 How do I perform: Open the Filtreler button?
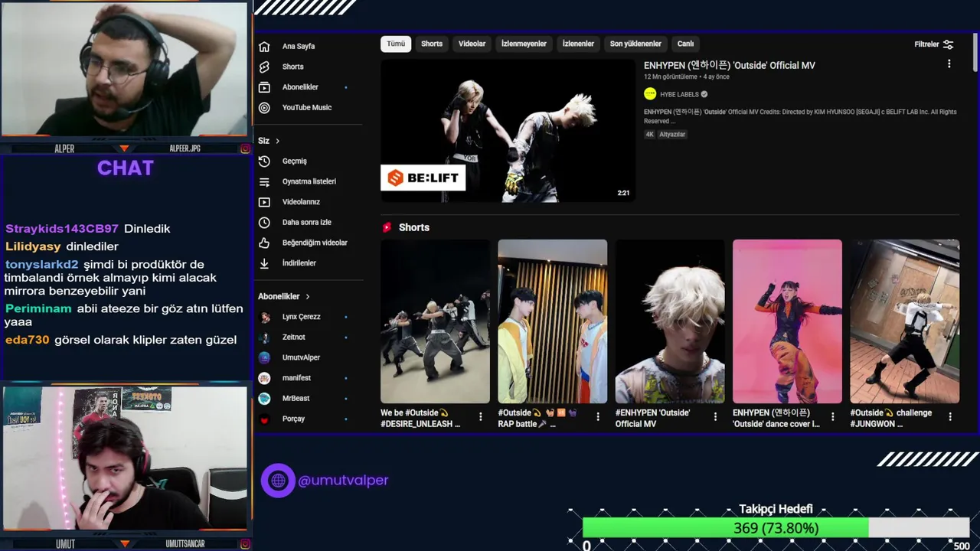click(934, 44)
